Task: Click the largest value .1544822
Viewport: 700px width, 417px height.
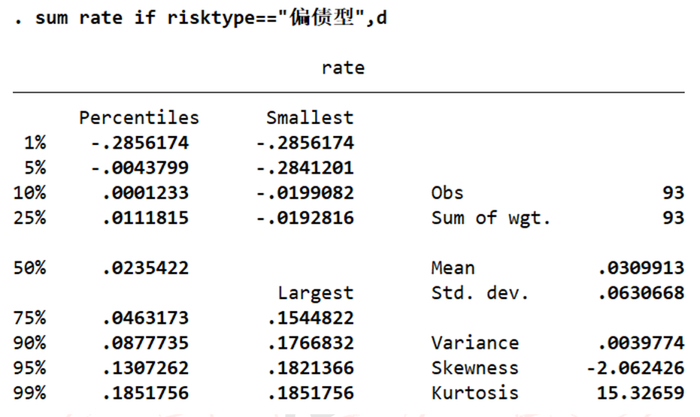Action: 310,318
